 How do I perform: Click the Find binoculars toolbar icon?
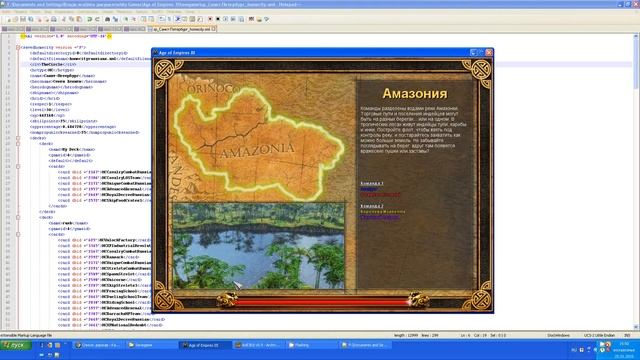coord(107,19)
